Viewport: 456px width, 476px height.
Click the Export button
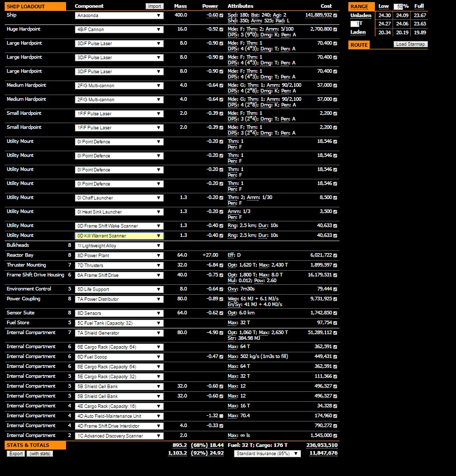[x=16, y=454]
